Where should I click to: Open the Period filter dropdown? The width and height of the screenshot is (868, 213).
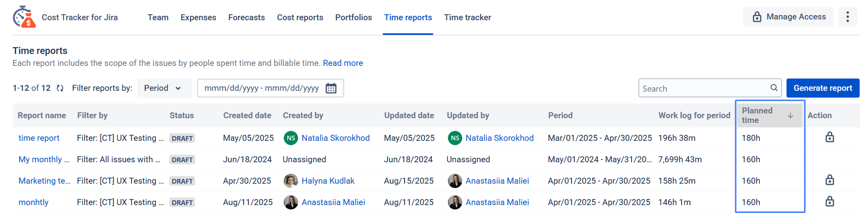[163, 88]
